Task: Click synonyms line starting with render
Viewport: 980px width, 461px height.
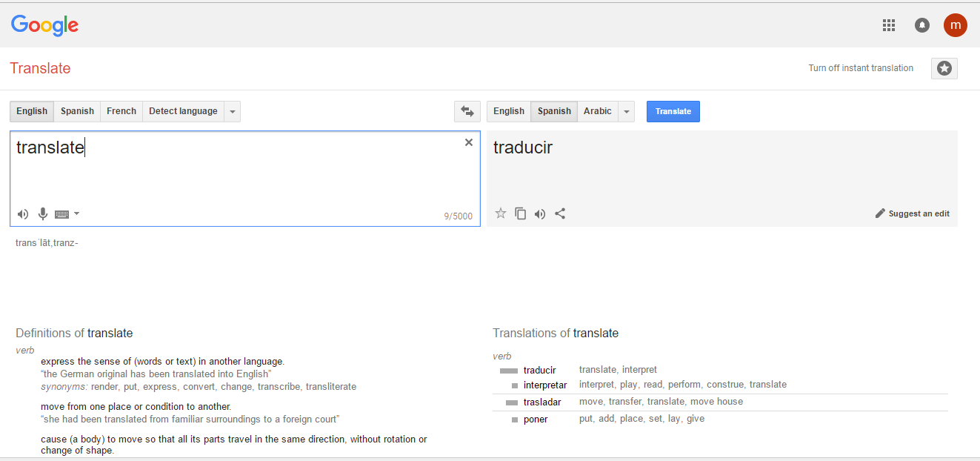Action: click(x=199, y=386)
